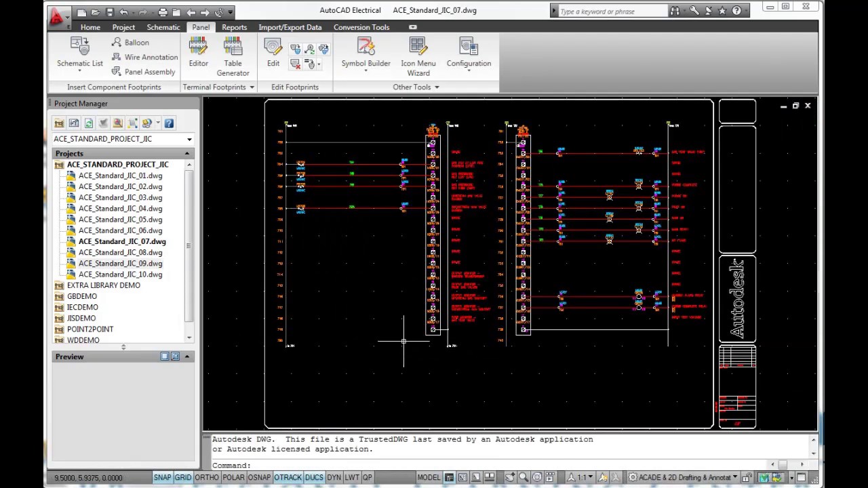Click the Save quick access icon
The width and height of the screenshot is (868, 488).
(109, 12)
